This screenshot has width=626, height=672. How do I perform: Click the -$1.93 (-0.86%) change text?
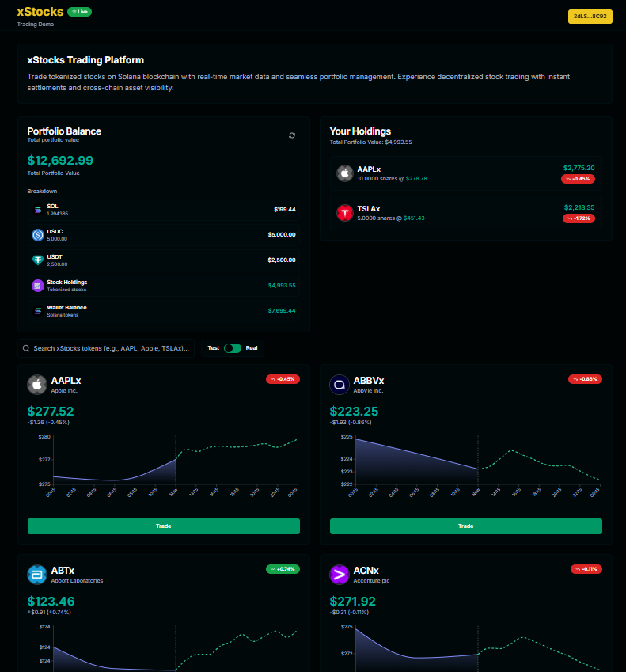[x=351, y=423]
